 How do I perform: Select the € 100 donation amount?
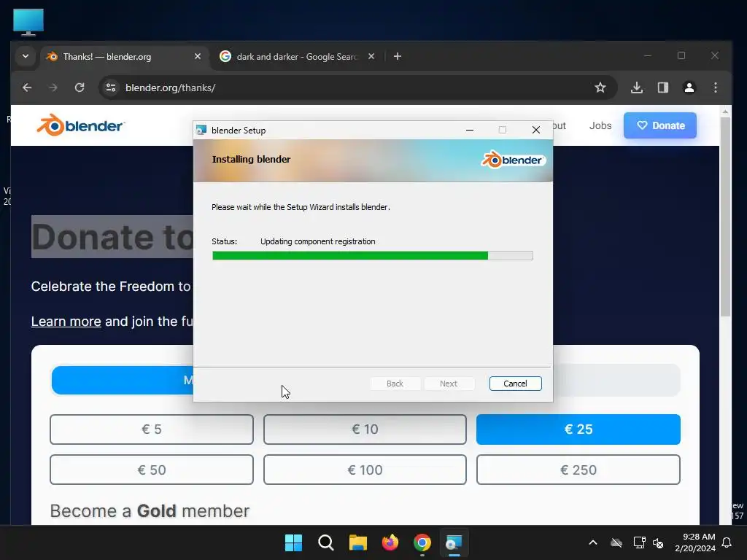(x=365, y=470)
